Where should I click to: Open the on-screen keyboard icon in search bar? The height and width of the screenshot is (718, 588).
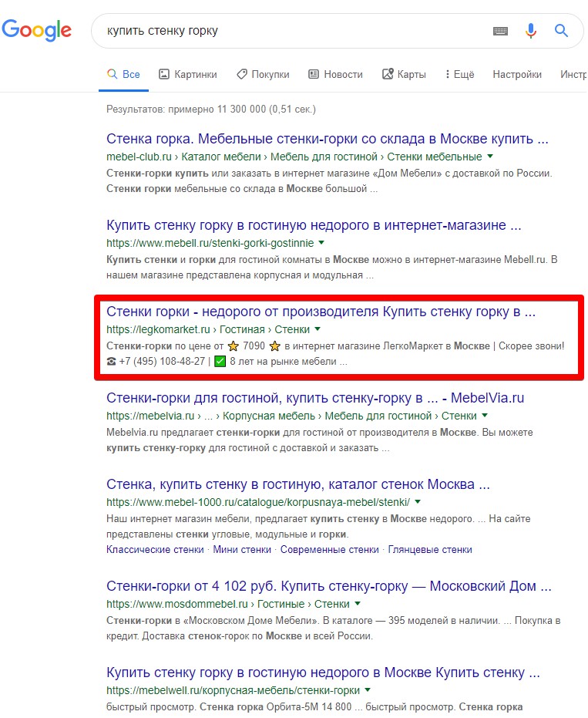coord(500,31)
